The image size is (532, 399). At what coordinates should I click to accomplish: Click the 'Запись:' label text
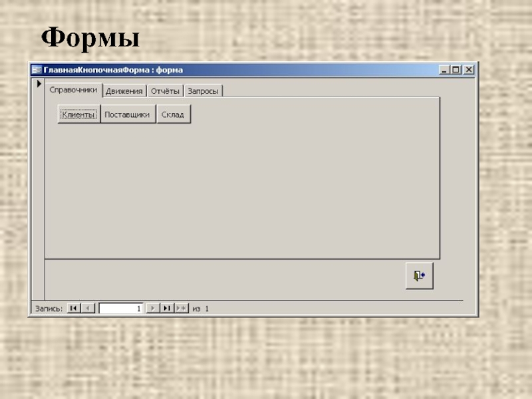coord(49,309)
